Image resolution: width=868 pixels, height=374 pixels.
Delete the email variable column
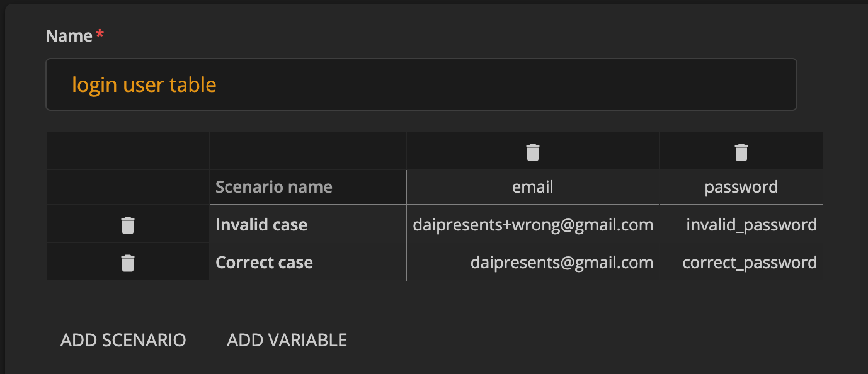(533, 152)
